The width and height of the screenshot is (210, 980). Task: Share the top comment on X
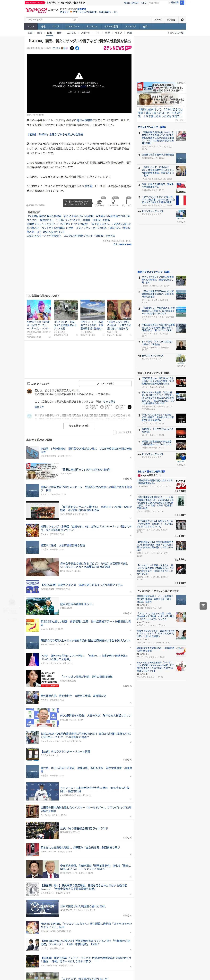130,407
